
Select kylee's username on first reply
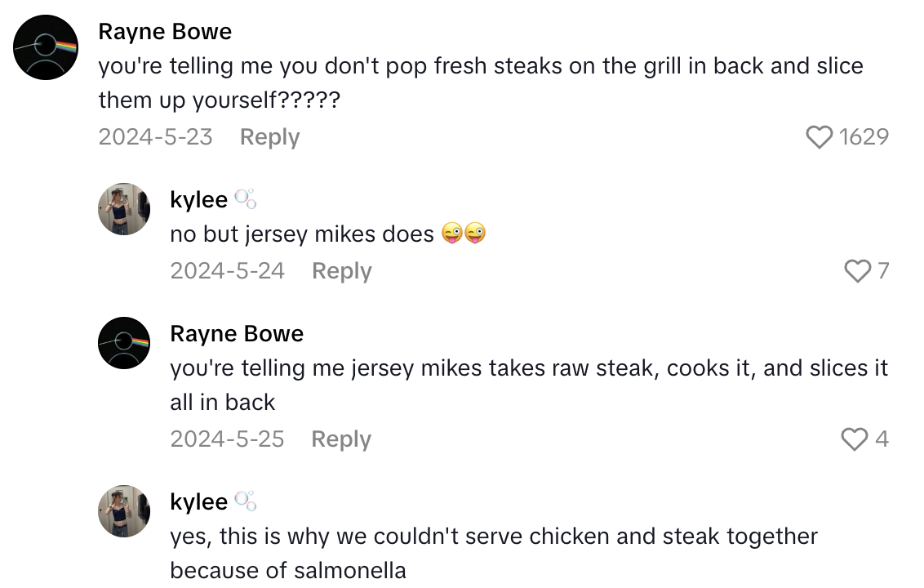[198, 199]
